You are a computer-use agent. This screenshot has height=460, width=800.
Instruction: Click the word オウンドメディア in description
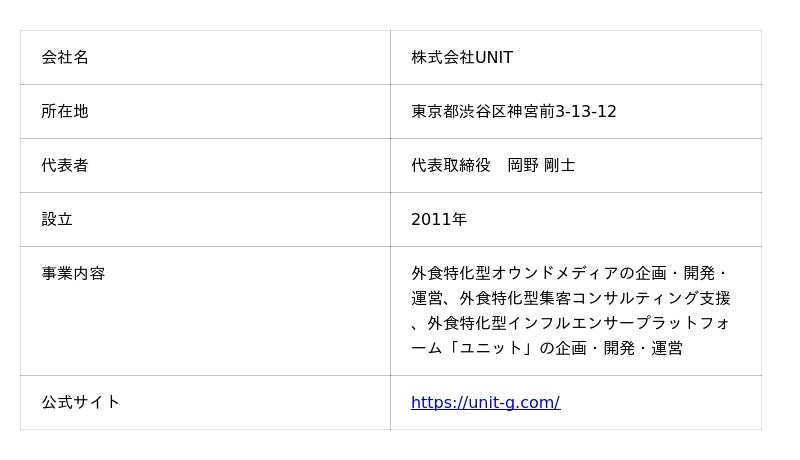555,274
